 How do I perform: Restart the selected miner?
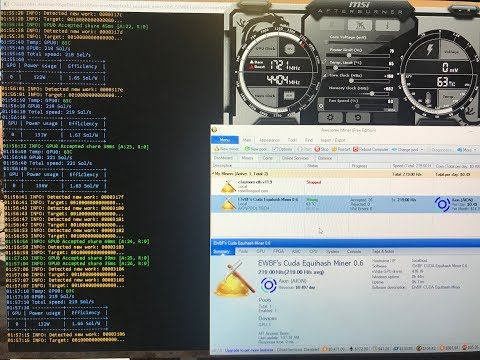pos(341,149)
